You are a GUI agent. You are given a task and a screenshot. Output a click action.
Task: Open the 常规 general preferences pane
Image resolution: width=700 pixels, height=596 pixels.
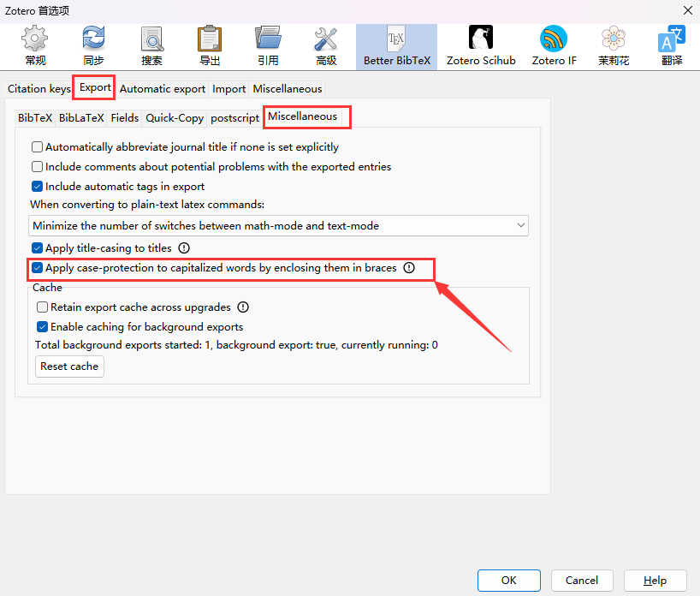tap(35, 46)
